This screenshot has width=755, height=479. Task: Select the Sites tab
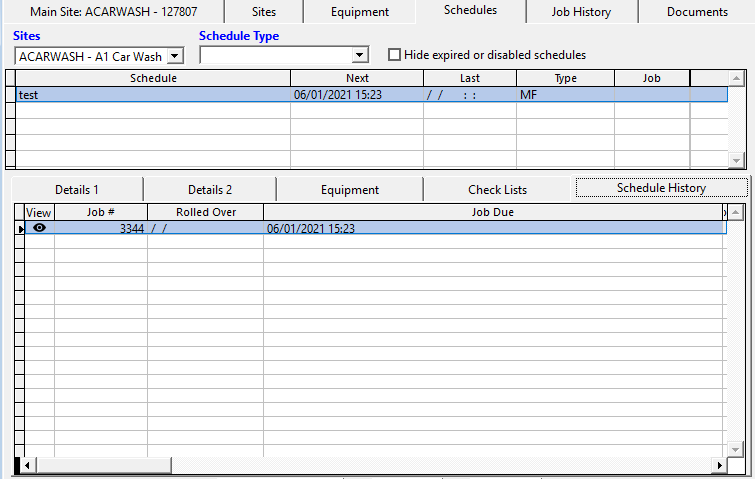[262, 12]
